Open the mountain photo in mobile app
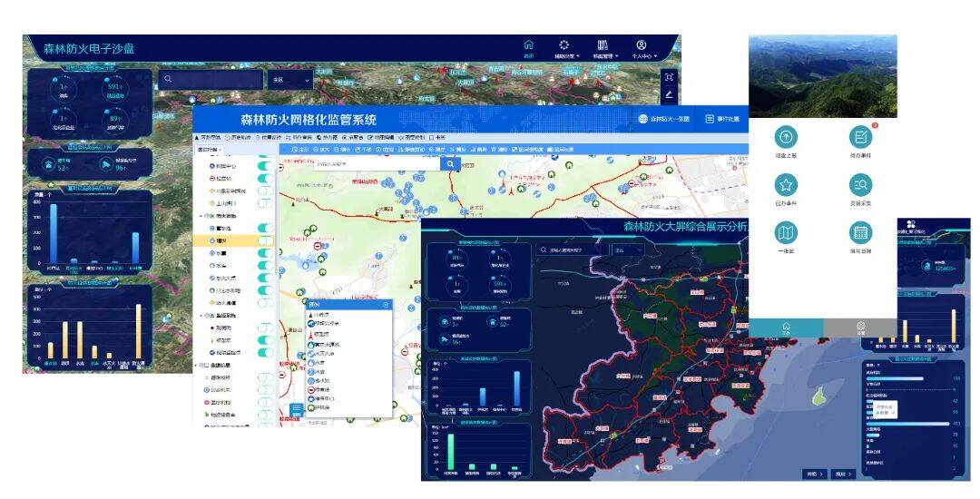This screenshot has width=980, height=499. (x=823, y=75)
